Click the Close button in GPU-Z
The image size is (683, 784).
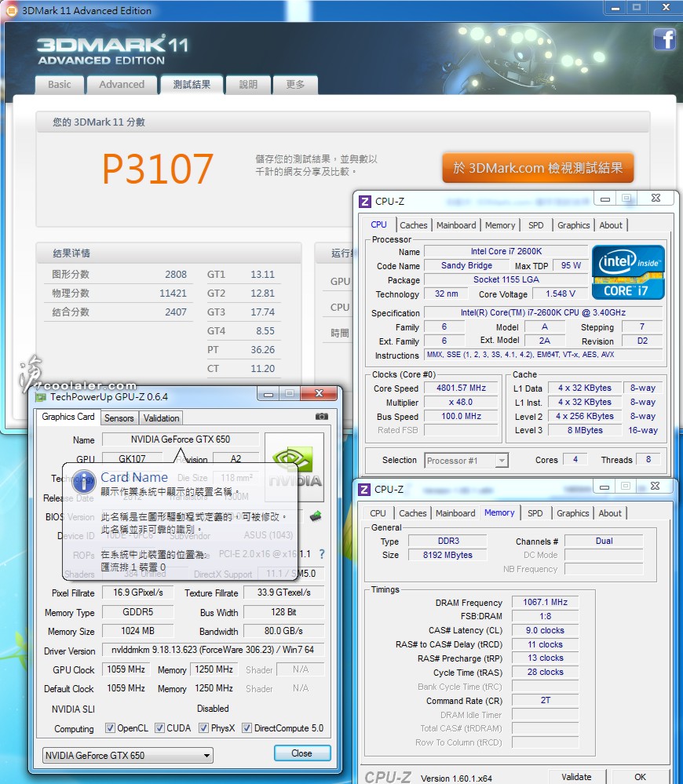click(x=302, y=753)
